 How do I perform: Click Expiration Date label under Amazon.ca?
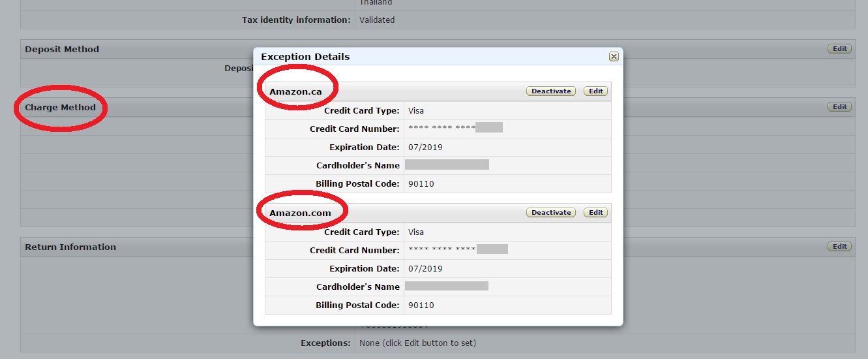pyautogui.click(x=365, y=147)
